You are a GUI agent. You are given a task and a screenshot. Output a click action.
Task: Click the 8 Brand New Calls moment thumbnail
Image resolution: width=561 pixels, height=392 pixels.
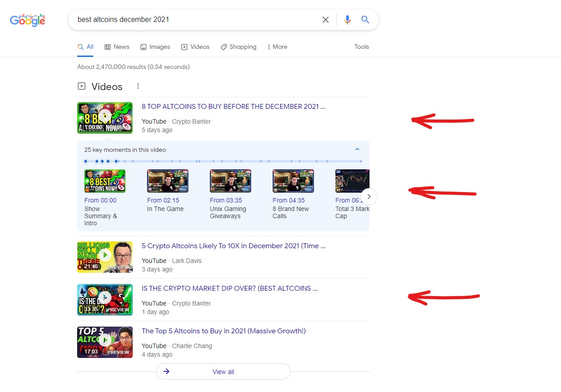point(293,181)
